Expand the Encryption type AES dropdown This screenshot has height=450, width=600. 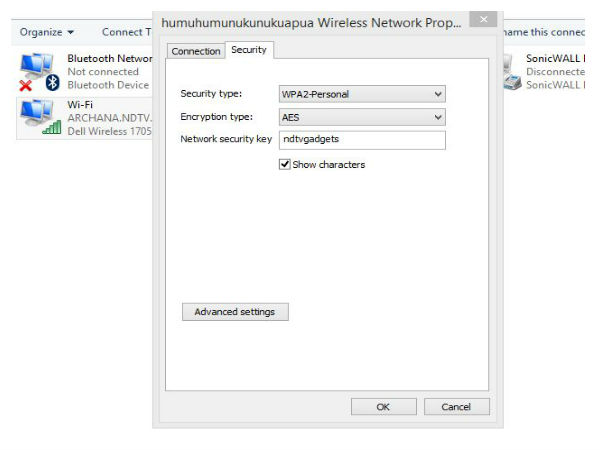pyautogui.click(x=362, y=117)
